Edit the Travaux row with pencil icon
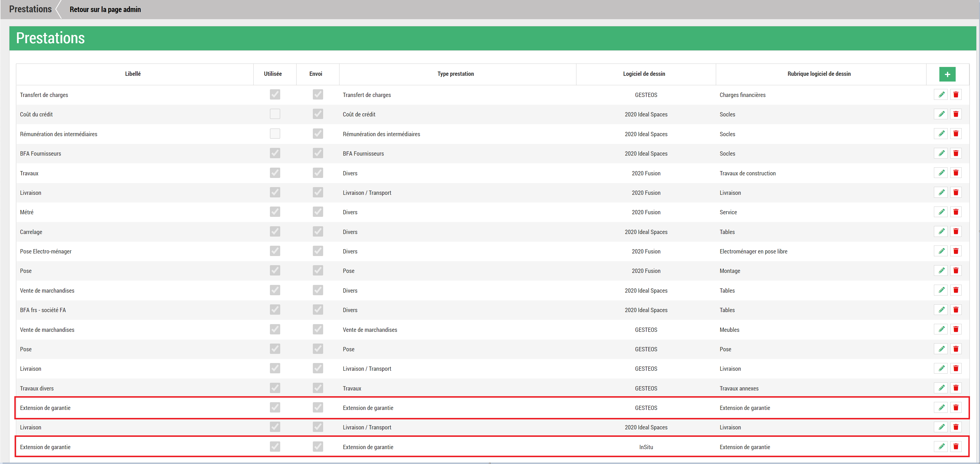980x464 pixels. point(941,173)
